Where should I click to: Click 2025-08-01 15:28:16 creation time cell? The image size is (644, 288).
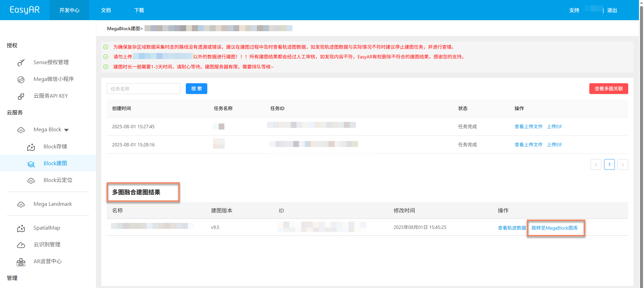pos(133,145)
